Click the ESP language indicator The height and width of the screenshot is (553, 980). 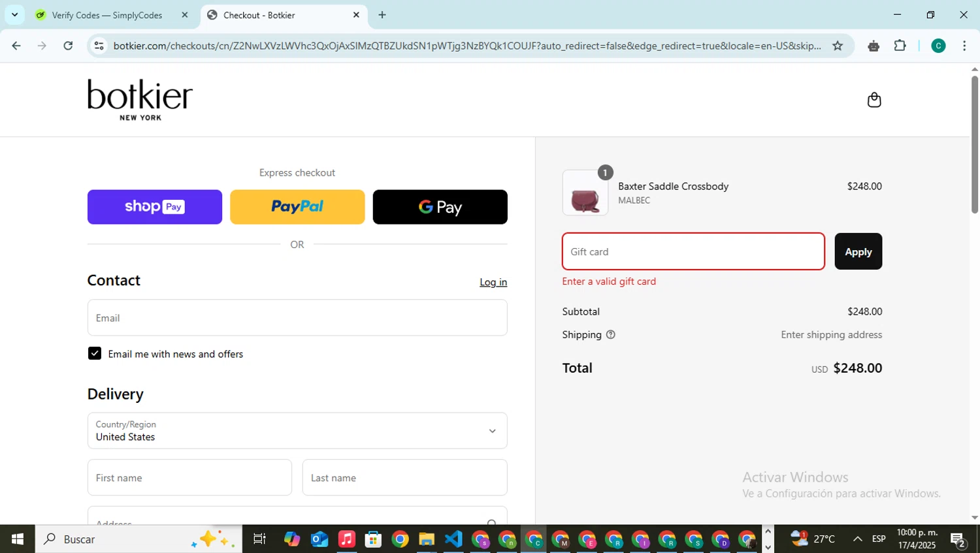(x=879, y=539)
